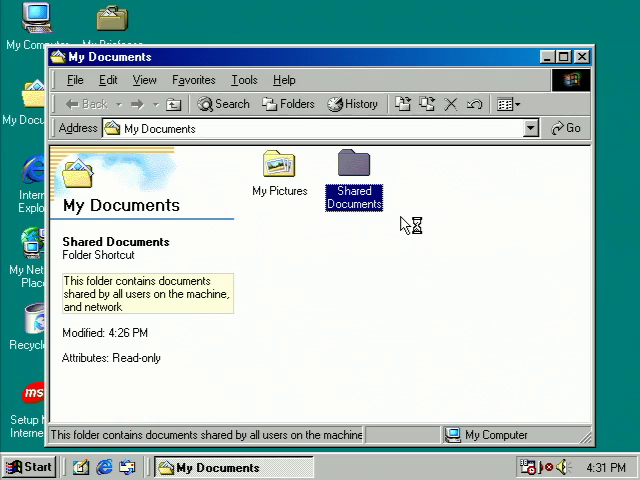Maximize the My Documents window

563,57
